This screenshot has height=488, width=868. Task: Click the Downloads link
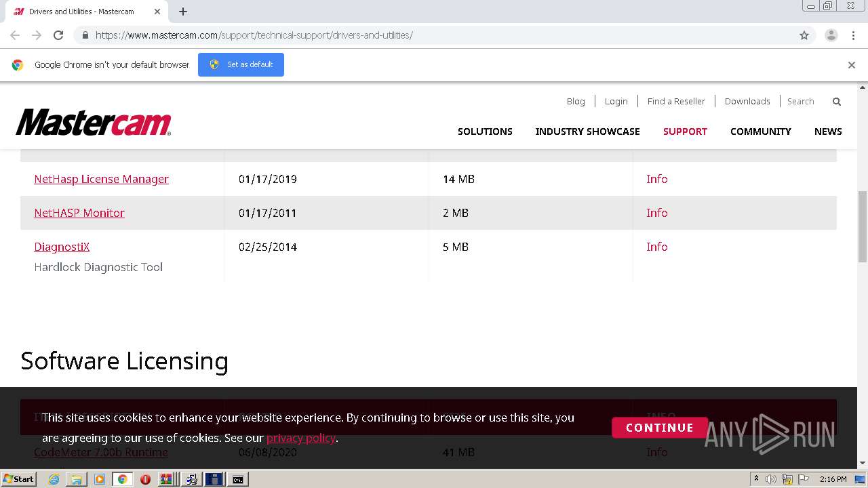tap(747, 101)
